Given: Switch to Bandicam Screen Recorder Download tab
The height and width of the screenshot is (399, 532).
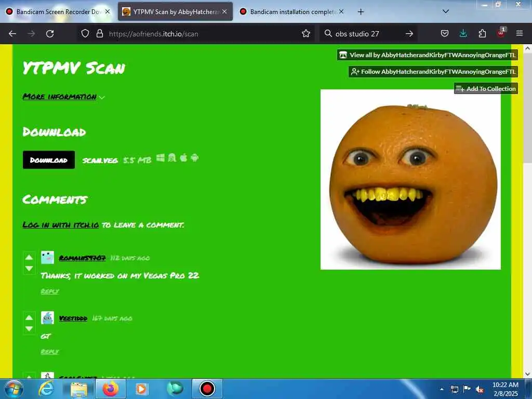Looking at the screenshot, I should tap(58, 12).
